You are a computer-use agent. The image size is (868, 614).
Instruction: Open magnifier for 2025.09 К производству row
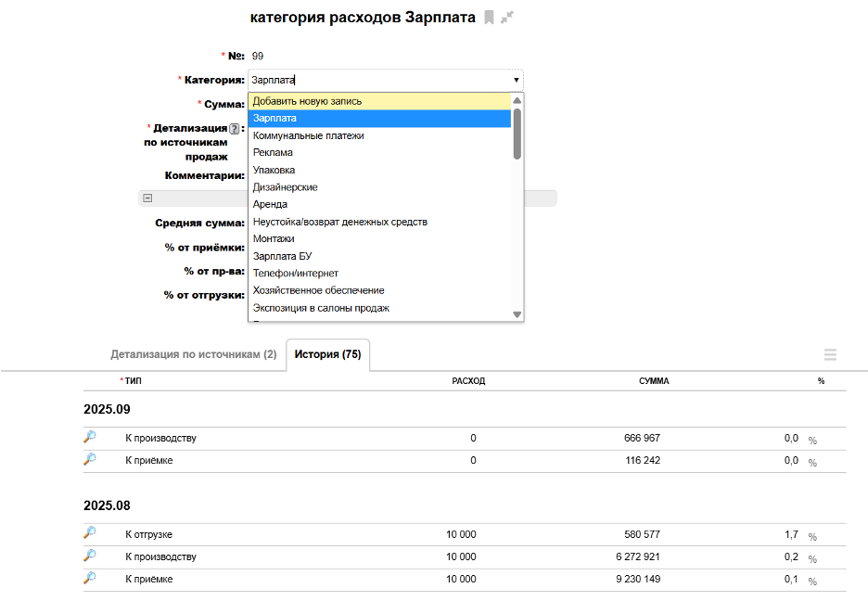[90, 438]
